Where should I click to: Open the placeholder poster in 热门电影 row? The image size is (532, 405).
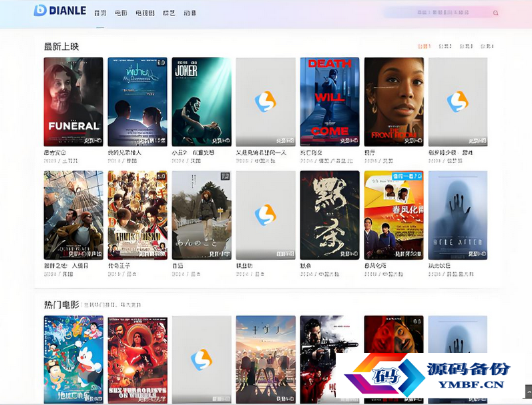point(202,360)
